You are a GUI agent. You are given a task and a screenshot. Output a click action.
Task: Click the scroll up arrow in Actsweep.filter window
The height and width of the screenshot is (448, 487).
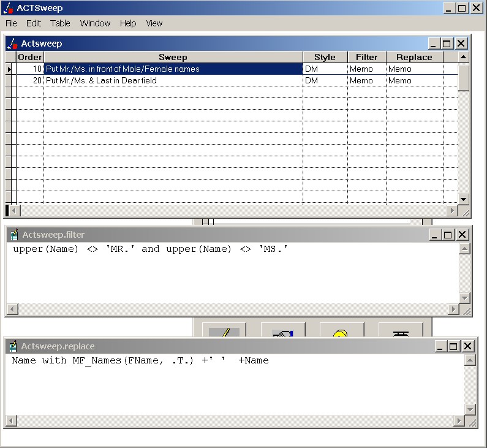pyautogui.click(x=464, y=249)
